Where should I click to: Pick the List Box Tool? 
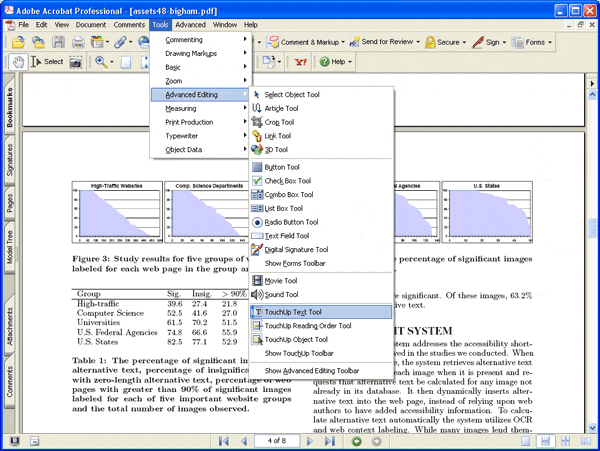321,208
